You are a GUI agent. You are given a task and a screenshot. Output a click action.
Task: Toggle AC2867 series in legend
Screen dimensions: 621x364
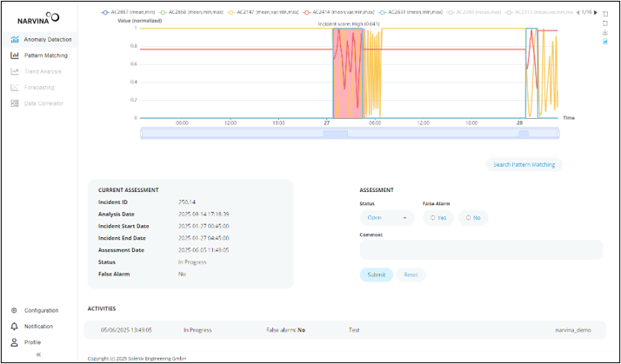[130, 13]
